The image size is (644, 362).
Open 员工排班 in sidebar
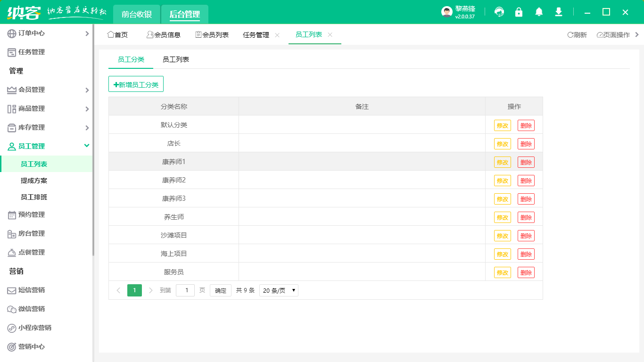coord(34,197)
